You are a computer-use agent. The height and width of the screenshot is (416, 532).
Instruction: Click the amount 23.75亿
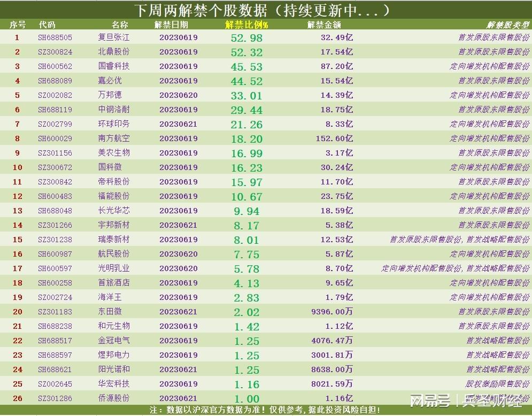click(x=337, y=196)
